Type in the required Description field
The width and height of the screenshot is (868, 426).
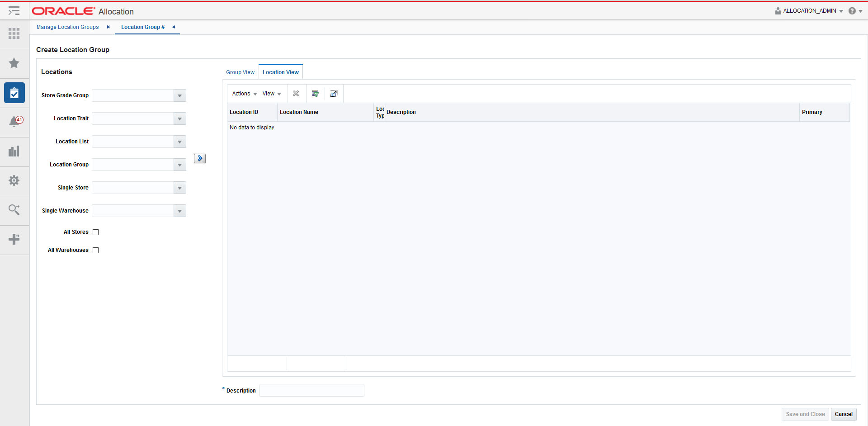311,390
